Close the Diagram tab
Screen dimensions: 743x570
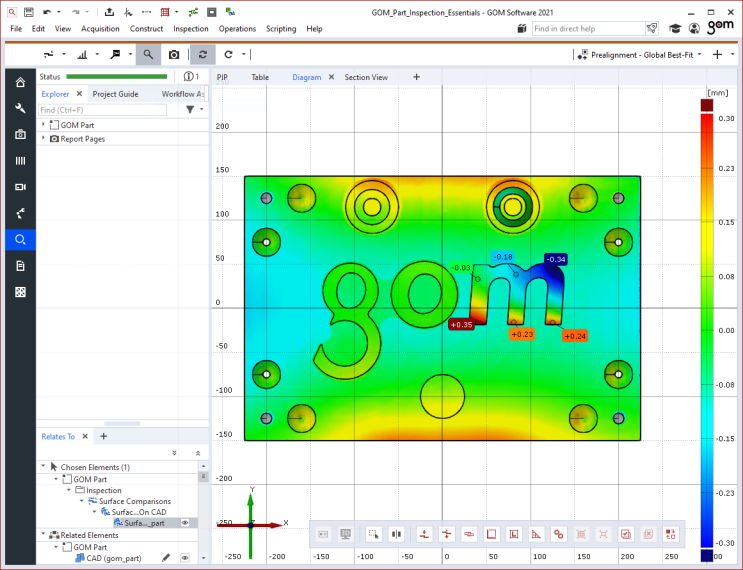point(331,77)
